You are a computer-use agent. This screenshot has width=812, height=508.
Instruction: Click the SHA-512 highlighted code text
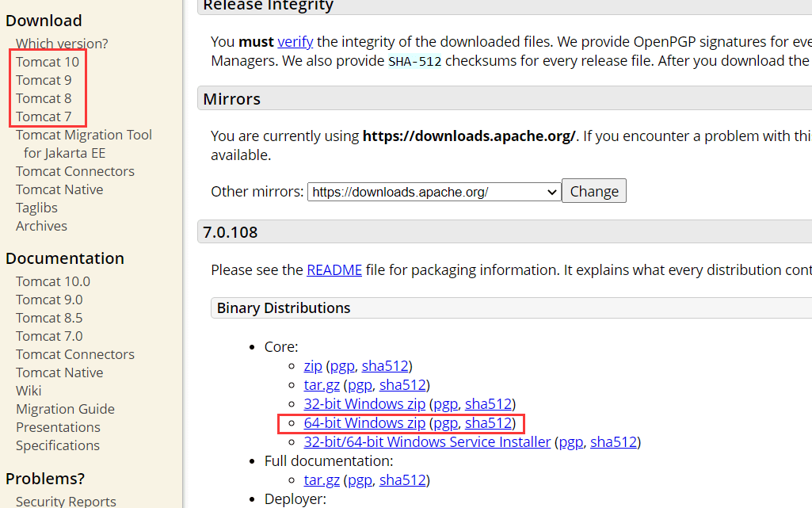415,61
